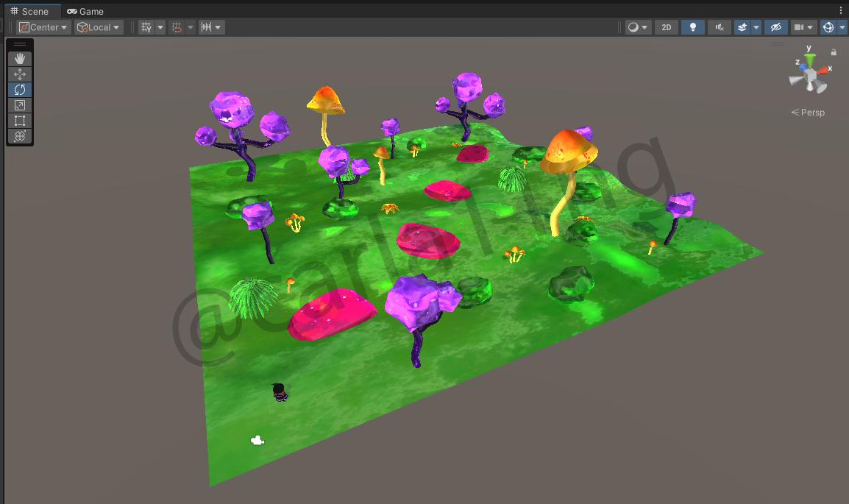849x504 pixels.
Task: Open the Center pivot mode dropdown
Action: [x=44, y=27]
